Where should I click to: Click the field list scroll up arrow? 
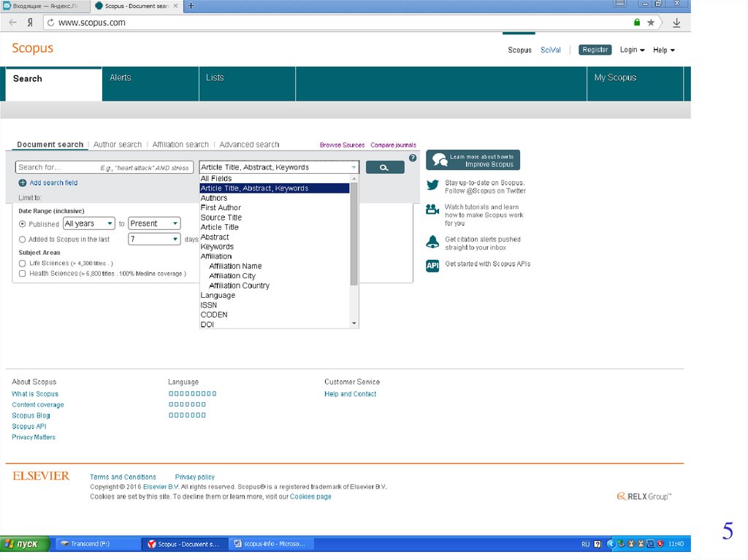pos(354,178)
